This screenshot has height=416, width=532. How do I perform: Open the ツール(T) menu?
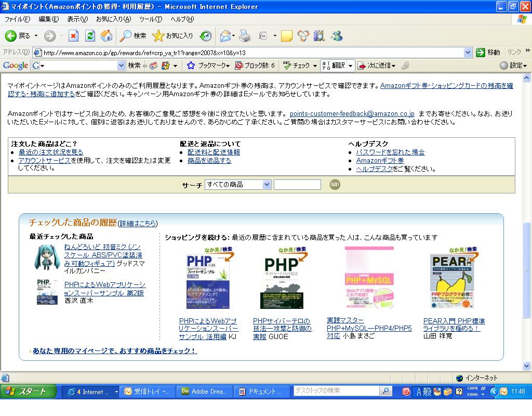coord(151,19)
